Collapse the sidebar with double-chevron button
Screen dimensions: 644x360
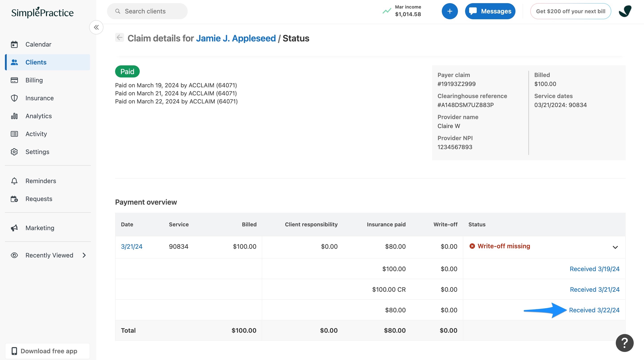96,27
